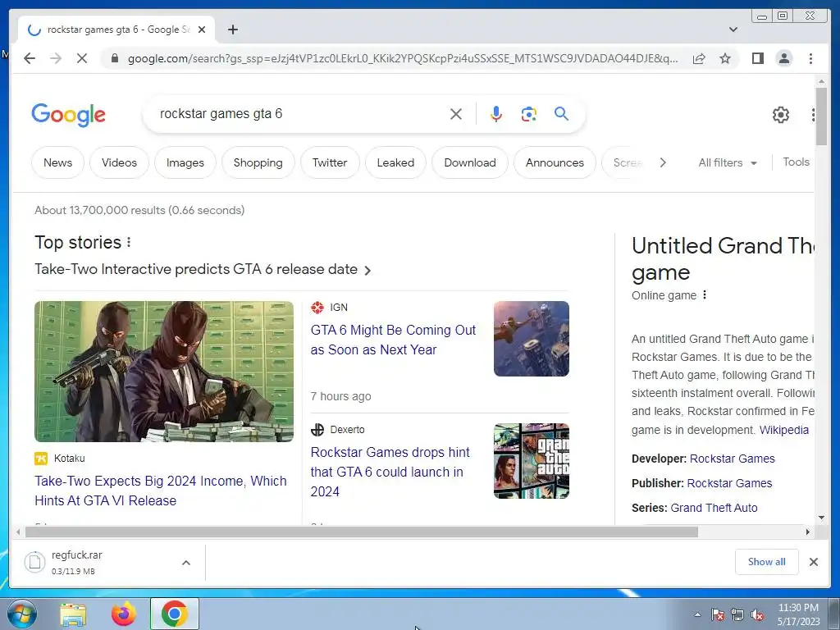Clear the search query with the X
840x630 pixels.
(x=456, y=114)
